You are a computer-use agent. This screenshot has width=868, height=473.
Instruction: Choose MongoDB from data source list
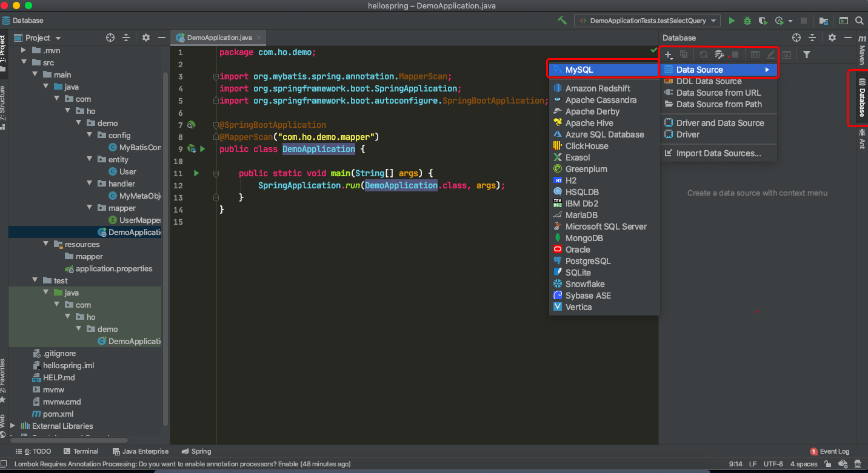pyautogui.click(x=603, y=238)
